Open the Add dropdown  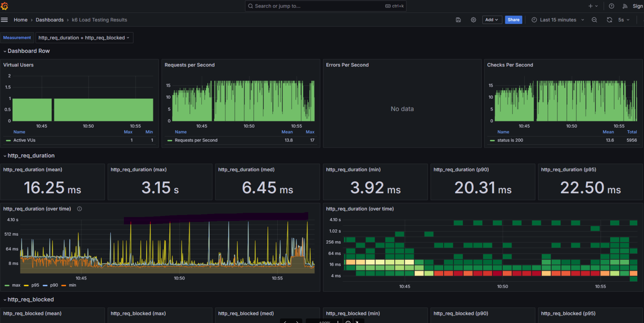coord(492,20)
